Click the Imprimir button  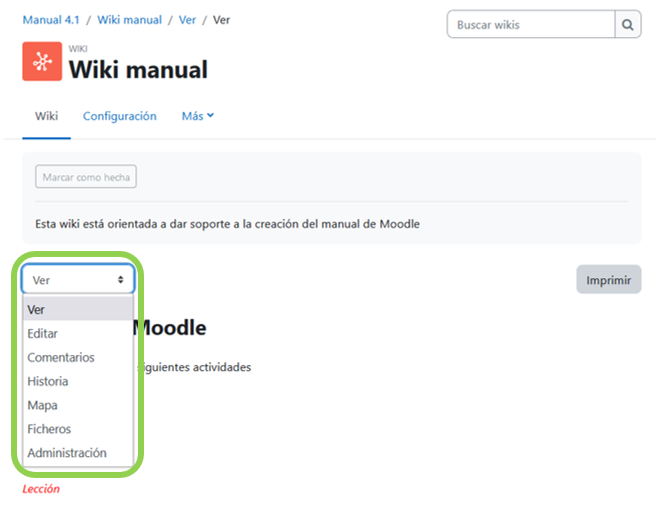click(x=609, y=280)
